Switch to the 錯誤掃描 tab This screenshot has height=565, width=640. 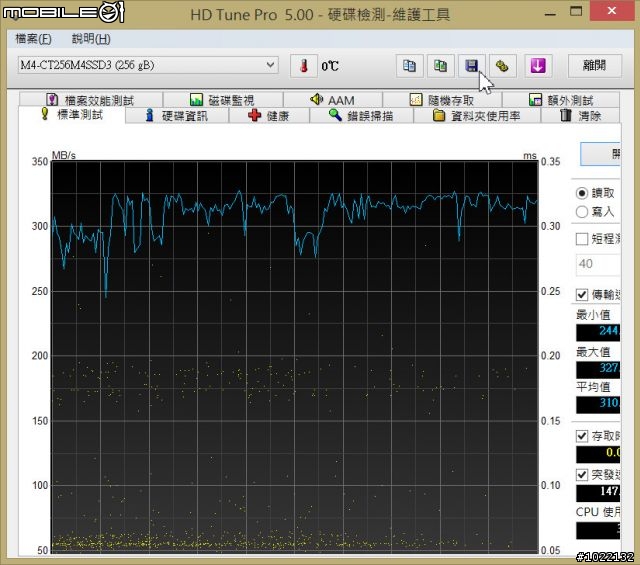click(361, 116)
